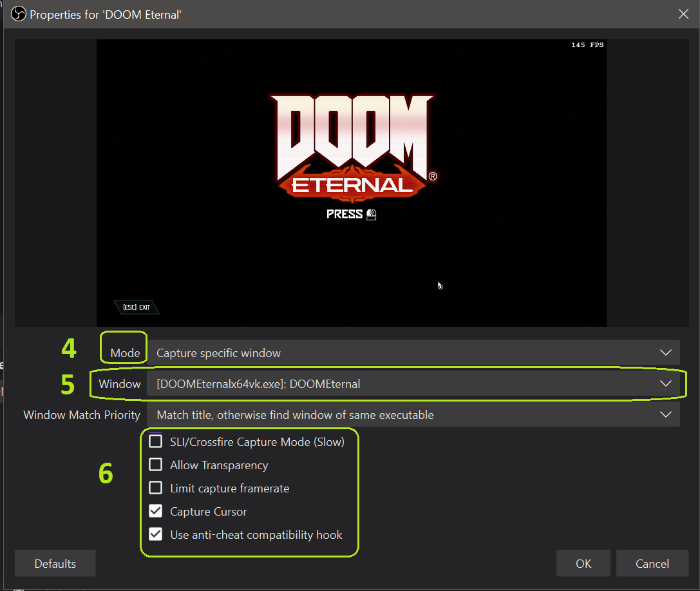
Task: Enable SLI/Crossfire Capture Mode (Slow) checkbox
Action: point(155,441)
